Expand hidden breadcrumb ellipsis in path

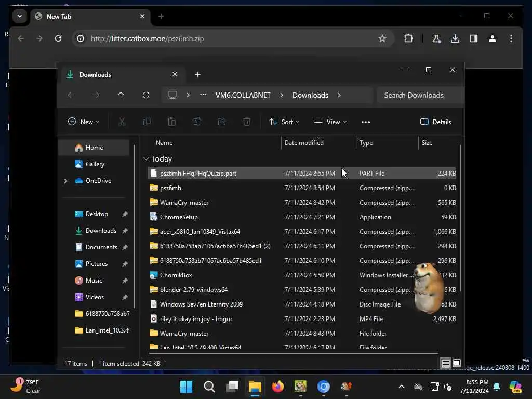point(203,95)
